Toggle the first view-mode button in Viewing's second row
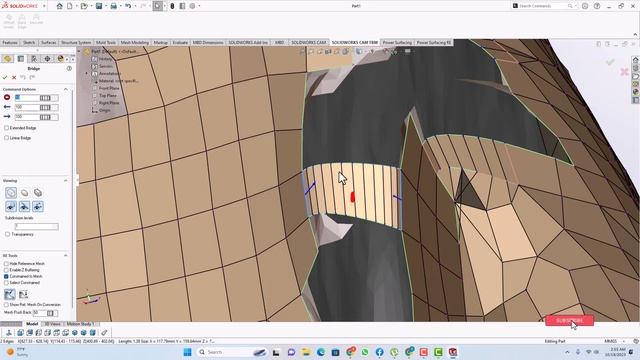This screenshot has height=360, width=640. [11, 207]
